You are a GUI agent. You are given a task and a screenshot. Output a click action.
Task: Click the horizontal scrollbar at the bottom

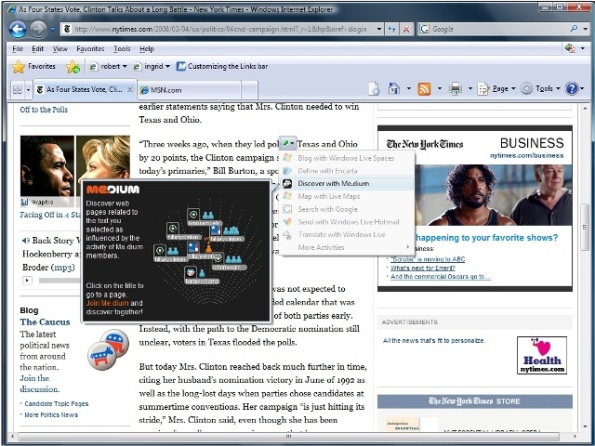tap(288, 437)
